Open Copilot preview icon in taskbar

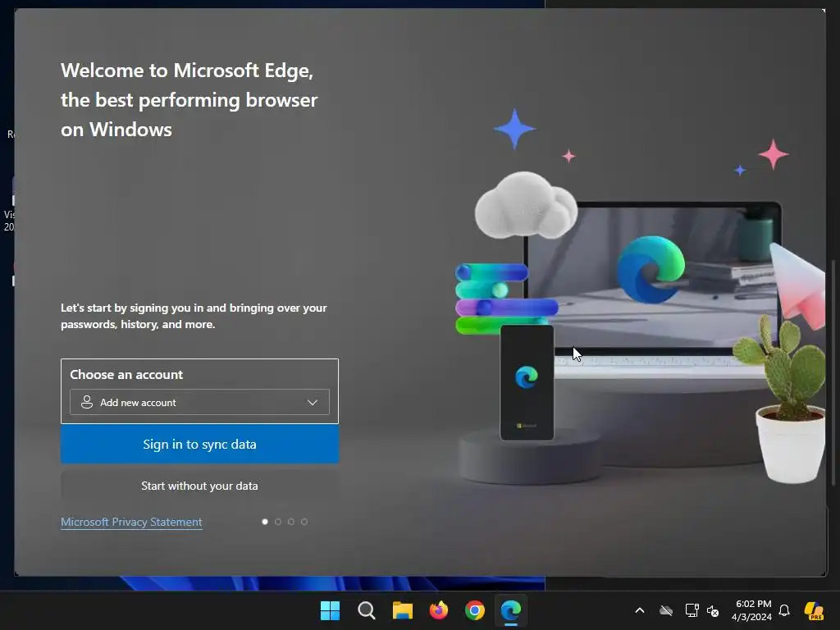814,610
